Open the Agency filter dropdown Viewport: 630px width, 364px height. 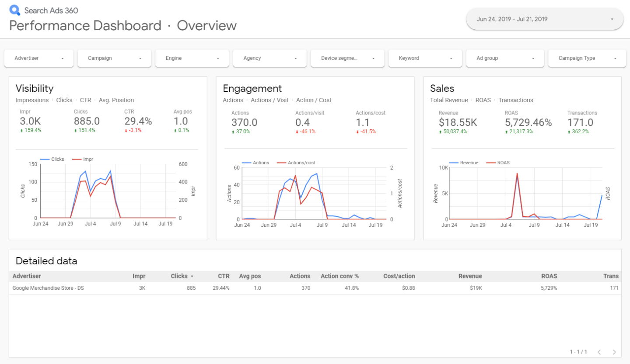click(x=269, y=58)
